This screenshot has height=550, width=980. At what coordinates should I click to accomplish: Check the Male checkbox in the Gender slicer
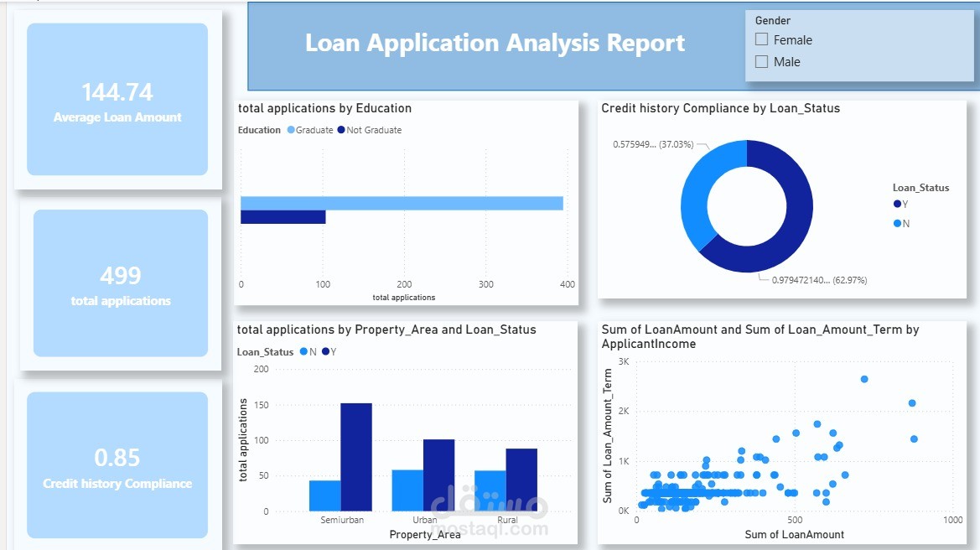760,61
